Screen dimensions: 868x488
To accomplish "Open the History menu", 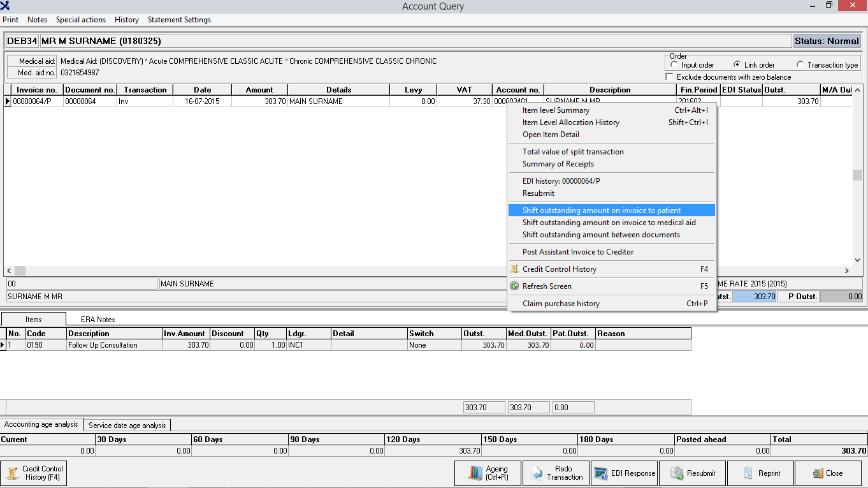I will (127, 20).
